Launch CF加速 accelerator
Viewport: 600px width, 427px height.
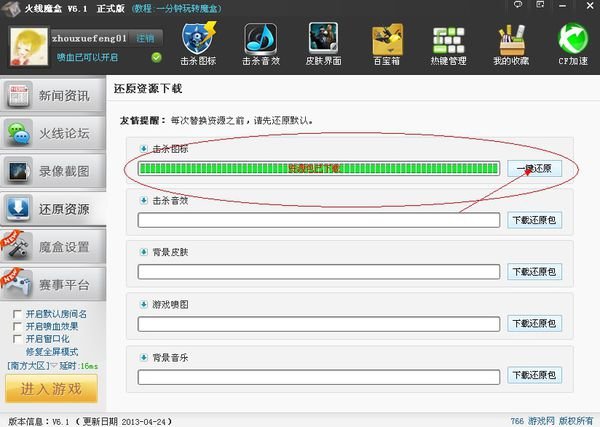tap(573, 44)
